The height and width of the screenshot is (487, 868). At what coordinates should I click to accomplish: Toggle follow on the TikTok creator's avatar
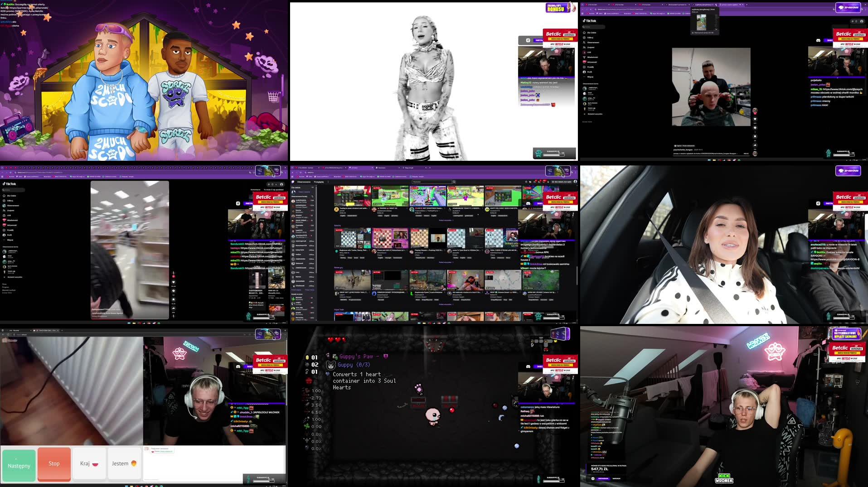(174, 276)
